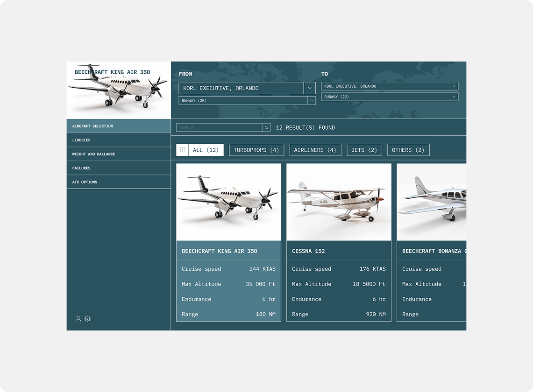The height and width of the screenshot is (392, 533).
Task: Open the settings gear icon
Action: click(x=87, y=319)
